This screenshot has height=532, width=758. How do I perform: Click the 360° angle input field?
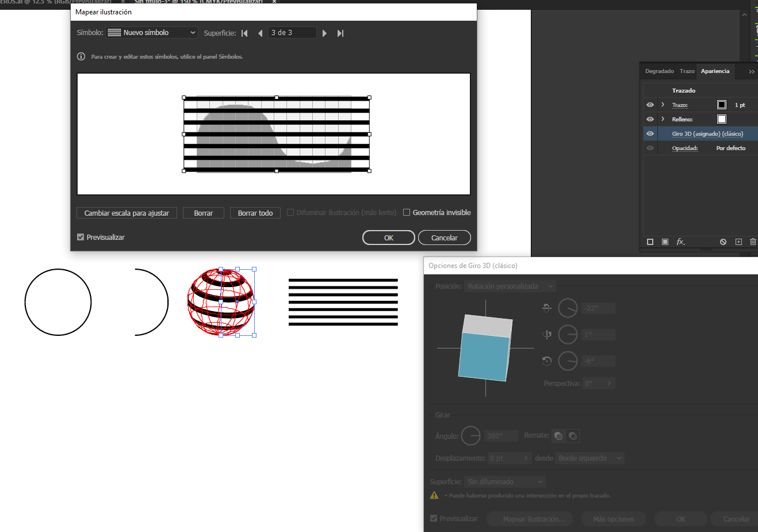501,436
